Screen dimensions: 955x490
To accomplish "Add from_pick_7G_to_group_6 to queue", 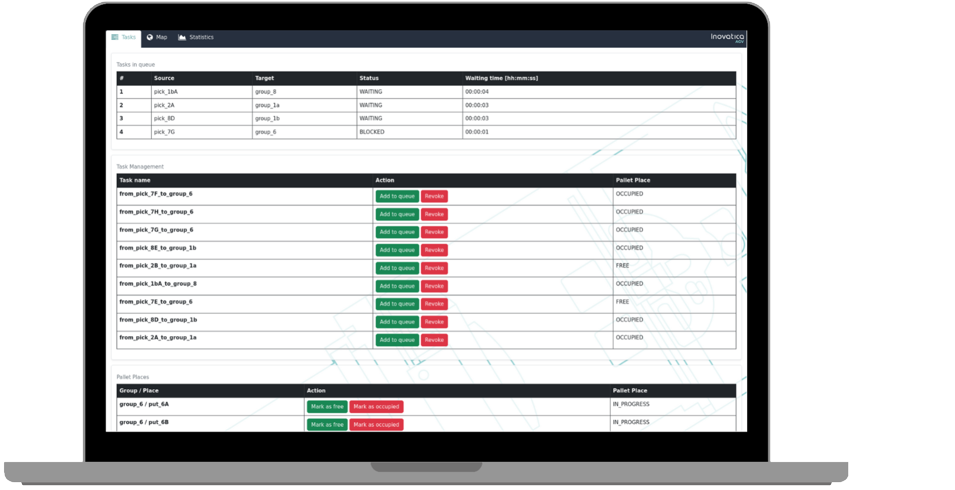I will [x=397, y=232].
